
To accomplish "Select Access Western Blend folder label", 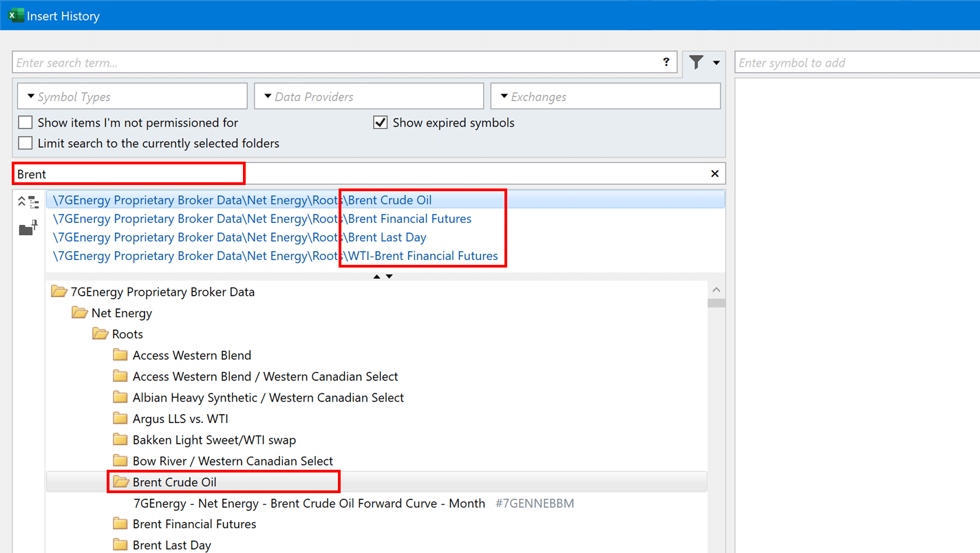I will coord(192,355).
